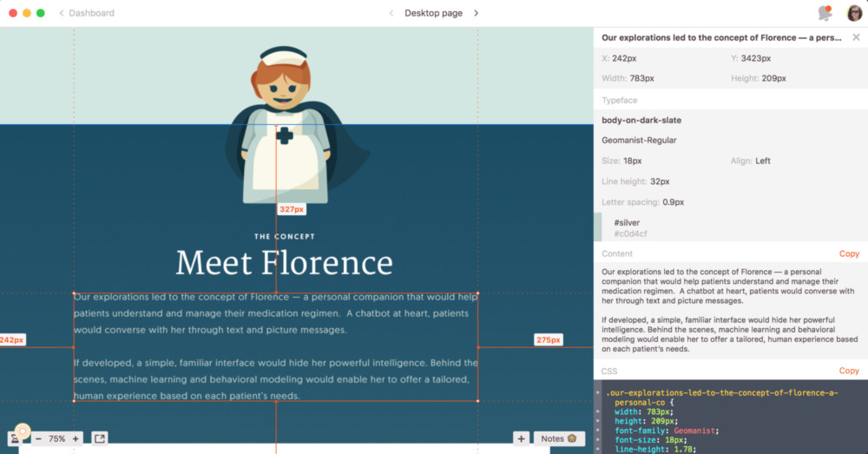
Task: Click the Align Left value
Action: pyautogui.click(x=763, y=161)
